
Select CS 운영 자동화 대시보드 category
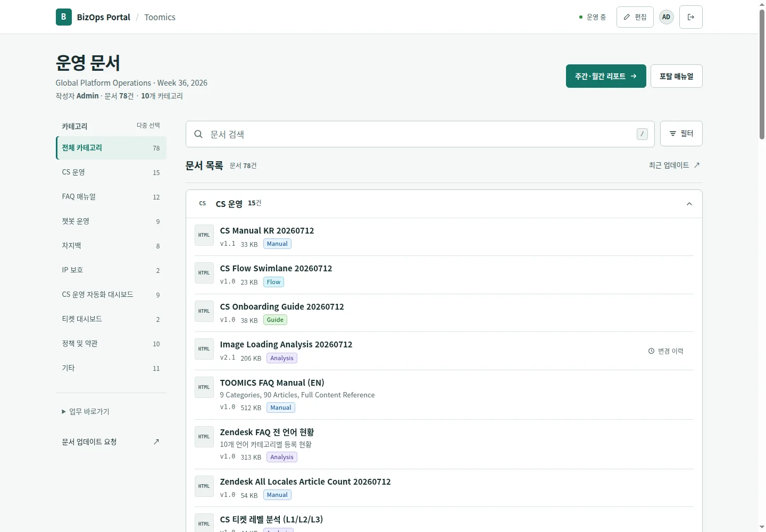pos(111,295)
